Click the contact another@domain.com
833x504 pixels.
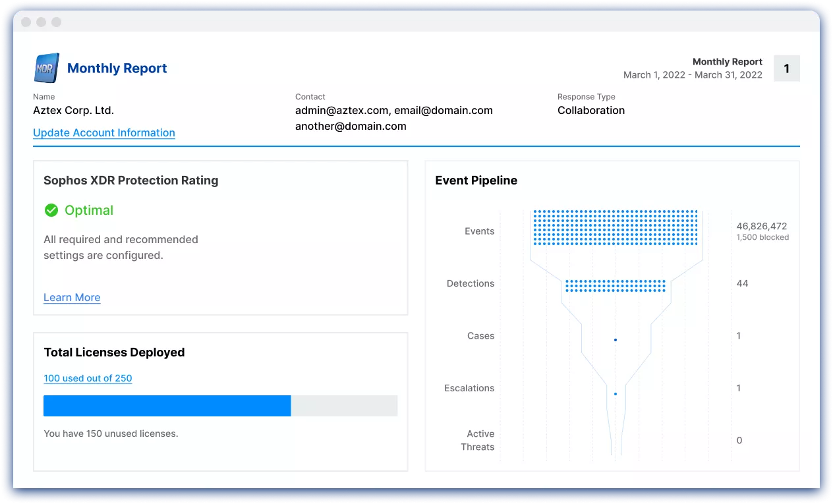[x=351, y=126]
